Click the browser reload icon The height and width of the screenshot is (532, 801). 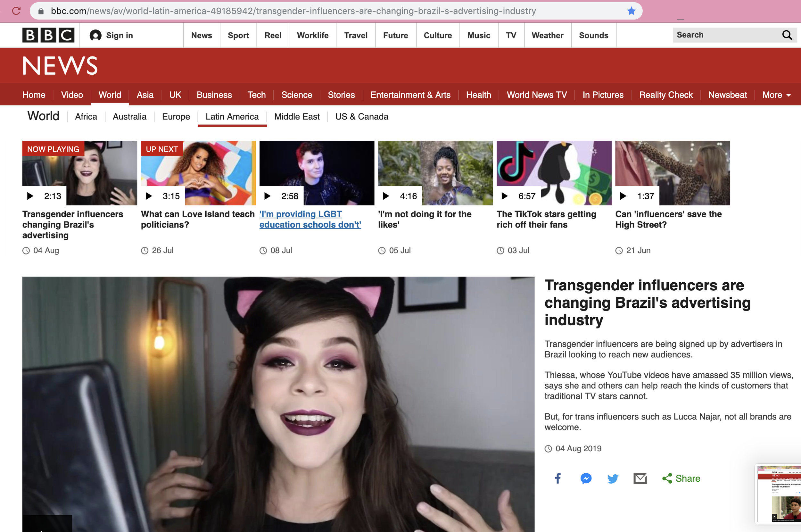[x=16, y=11]
